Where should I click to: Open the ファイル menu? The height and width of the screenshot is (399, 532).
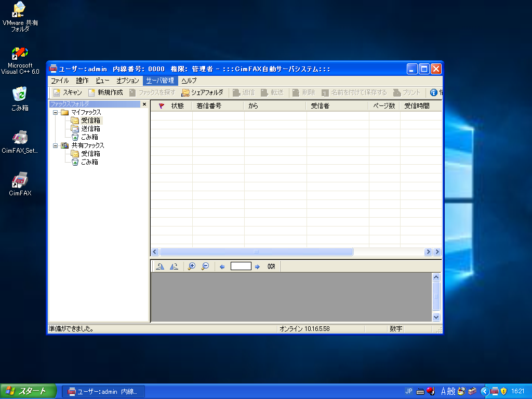60,81
